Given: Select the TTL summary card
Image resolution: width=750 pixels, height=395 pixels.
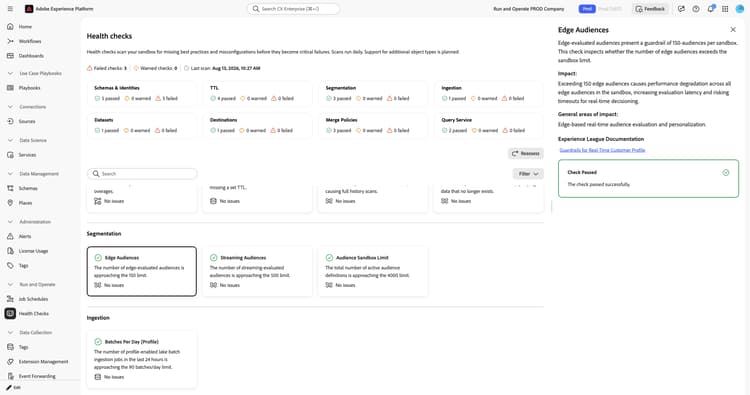Looking at the screenshot, I should tap(257, 93).
